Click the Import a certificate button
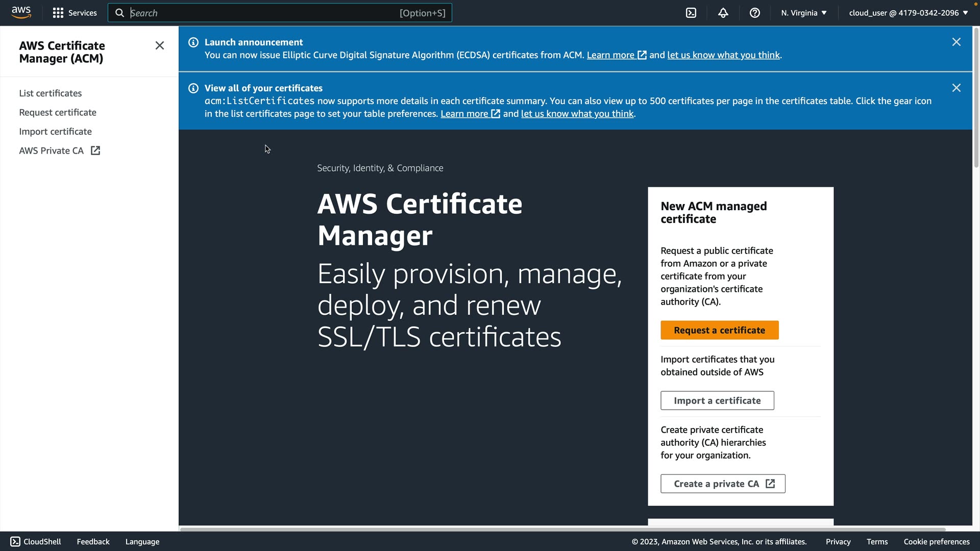The width and height of the screenshot is (980, 551). [717, 400]
